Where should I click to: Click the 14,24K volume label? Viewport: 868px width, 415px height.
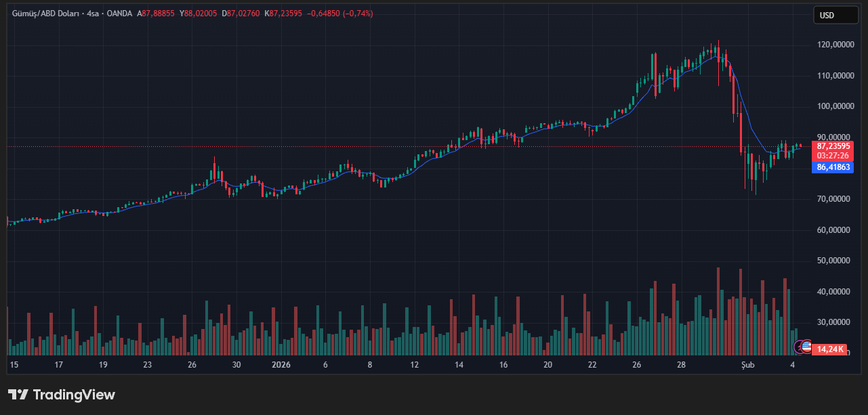(x=831, y=349)
